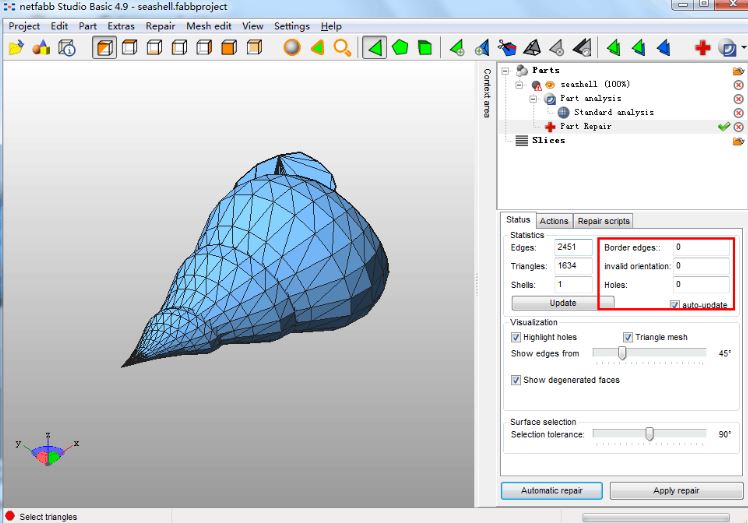The height and width of the screenshot is (523, 748).
Task: Add triangles using green triangle plus icon
Action: click(457, 48)
